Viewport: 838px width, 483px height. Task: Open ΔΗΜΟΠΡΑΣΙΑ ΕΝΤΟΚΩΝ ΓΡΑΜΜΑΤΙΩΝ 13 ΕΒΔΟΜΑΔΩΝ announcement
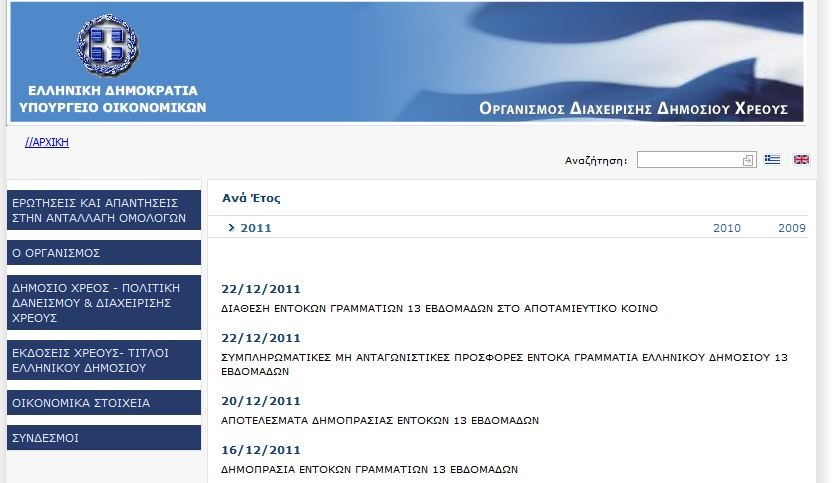[369, 470]
